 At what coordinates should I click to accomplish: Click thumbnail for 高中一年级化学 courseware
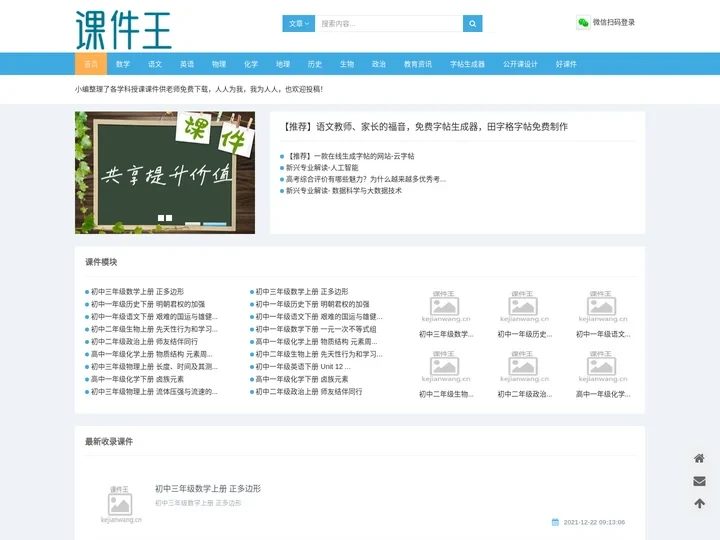(602, 366)
